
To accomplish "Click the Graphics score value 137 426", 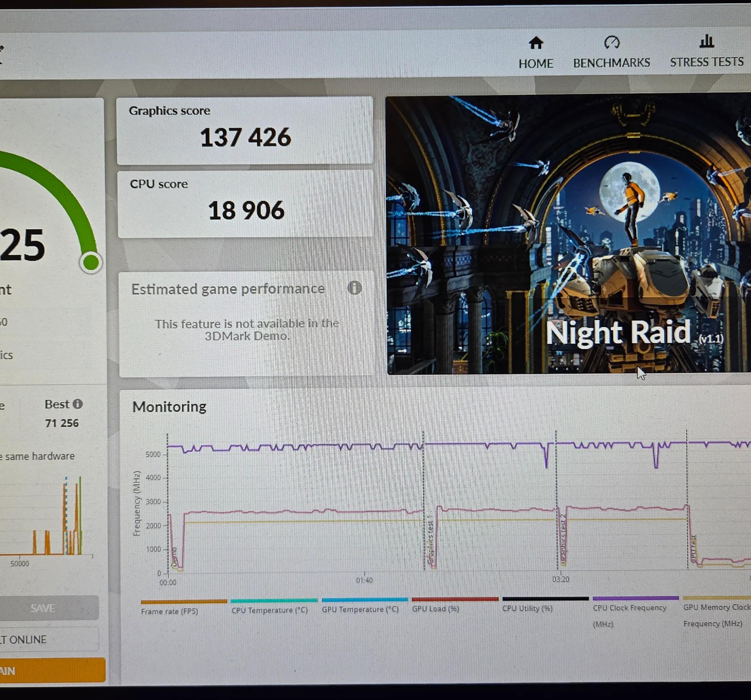I will (246, 137).
